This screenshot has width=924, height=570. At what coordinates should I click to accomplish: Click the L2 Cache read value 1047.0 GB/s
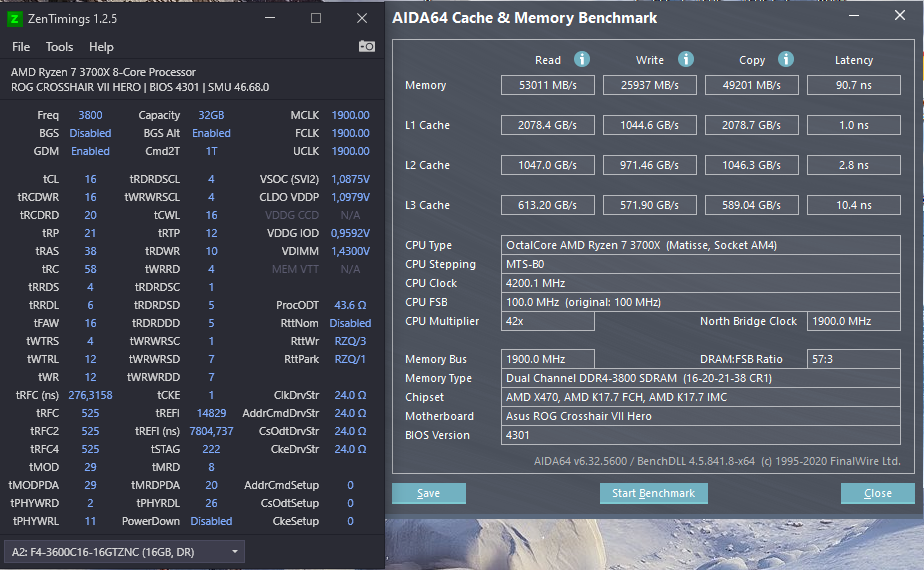[547, 165]
